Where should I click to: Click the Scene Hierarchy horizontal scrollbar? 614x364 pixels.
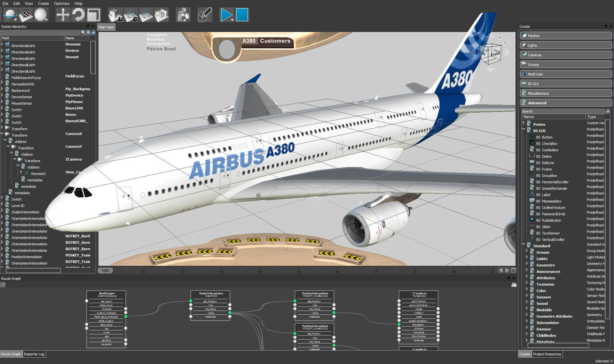click(x=33, y=271)
